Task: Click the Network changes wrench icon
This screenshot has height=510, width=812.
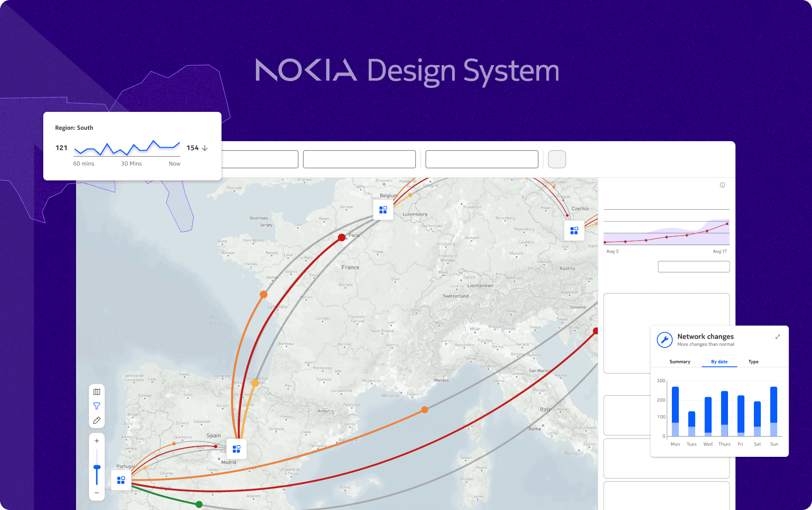Action: (x=664, y=340)
